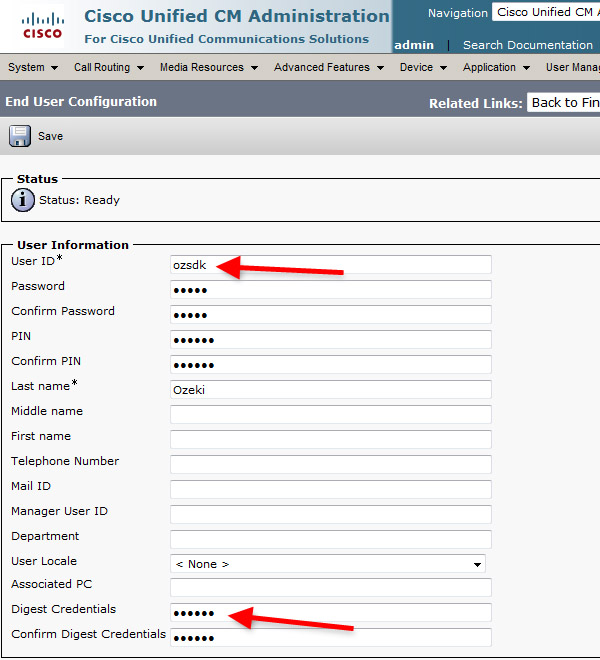Open the Device menu

(x=423, y=67)
